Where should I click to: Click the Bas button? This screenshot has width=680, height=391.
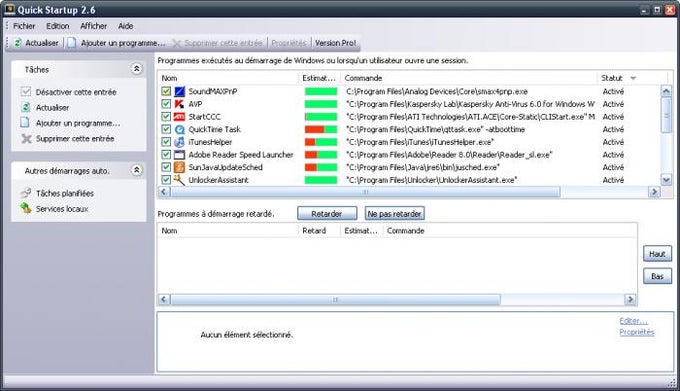(x=657, y=276)
